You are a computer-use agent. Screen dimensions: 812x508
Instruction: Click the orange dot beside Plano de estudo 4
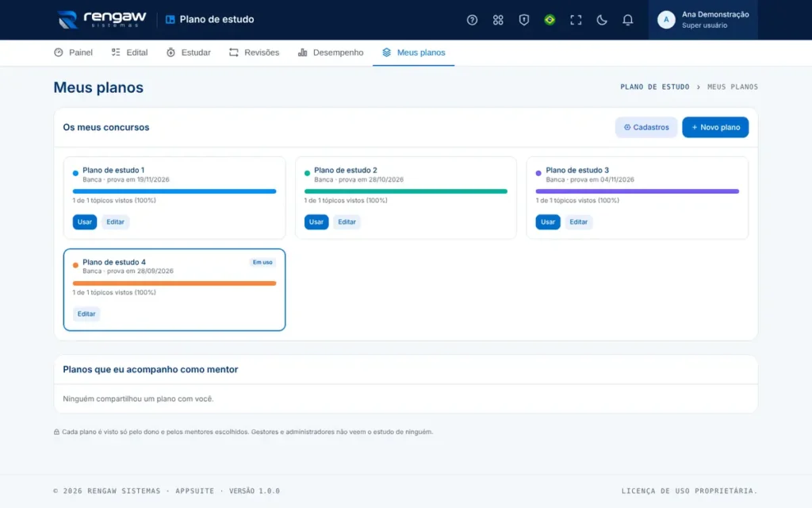coord(75,265)
